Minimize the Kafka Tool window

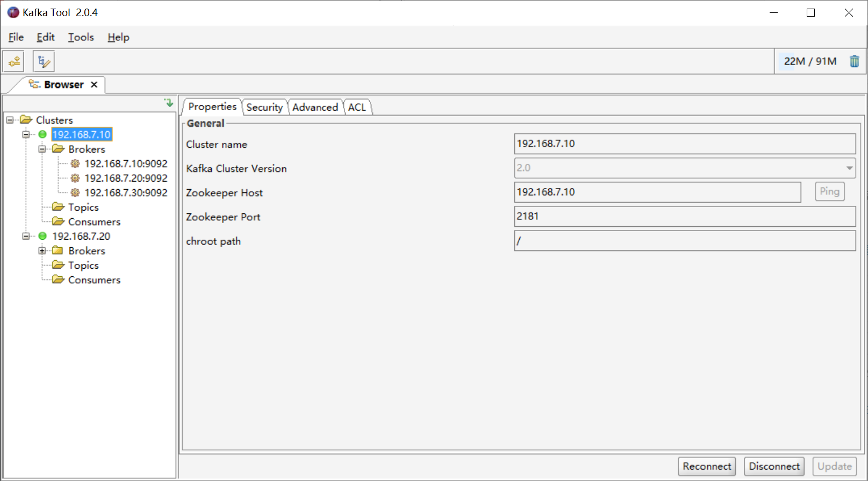(774, 12)
